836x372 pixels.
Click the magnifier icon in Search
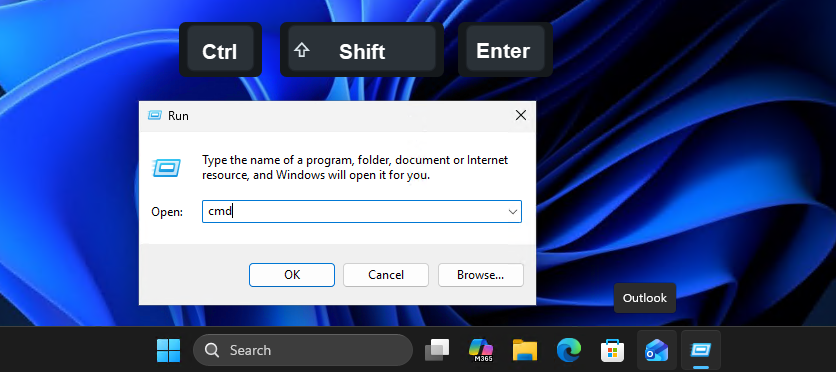(212, 350)
